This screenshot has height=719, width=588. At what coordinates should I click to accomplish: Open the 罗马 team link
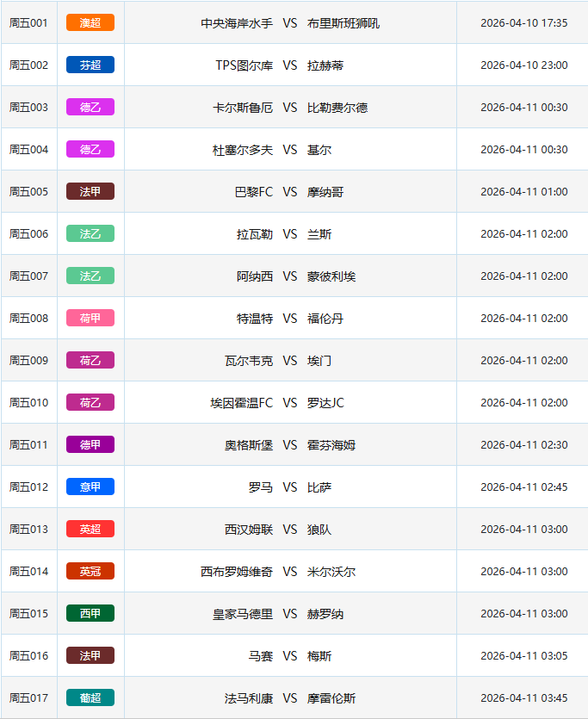[261, 487]
